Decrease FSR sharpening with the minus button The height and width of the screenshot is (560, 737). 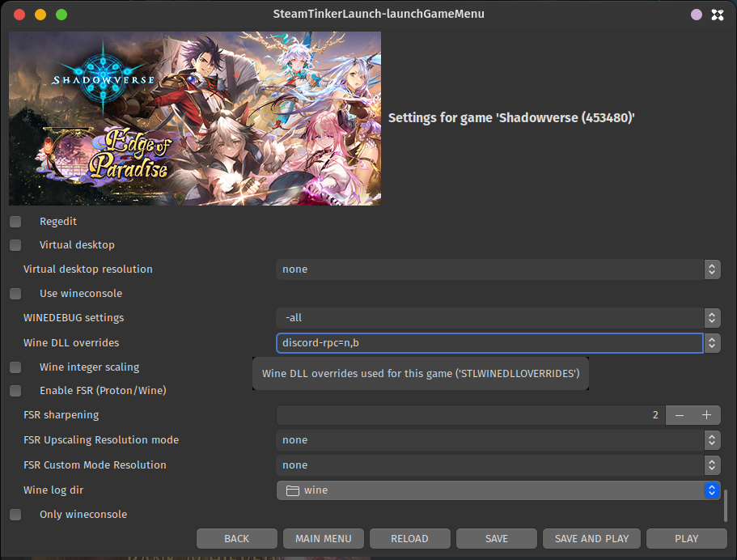tap(680, 415)
